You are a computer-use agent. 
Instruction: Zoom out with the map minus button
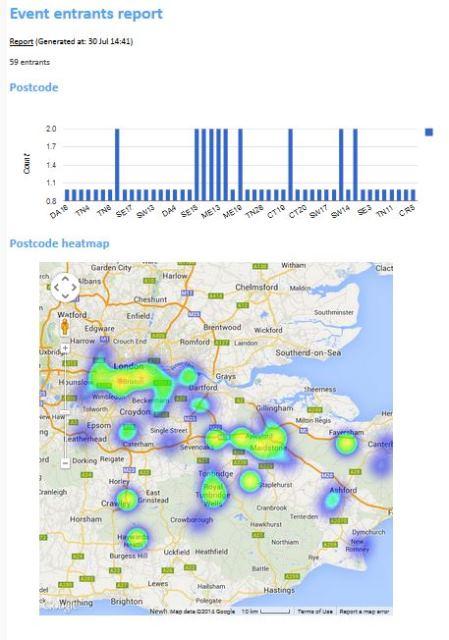(65, 463)
